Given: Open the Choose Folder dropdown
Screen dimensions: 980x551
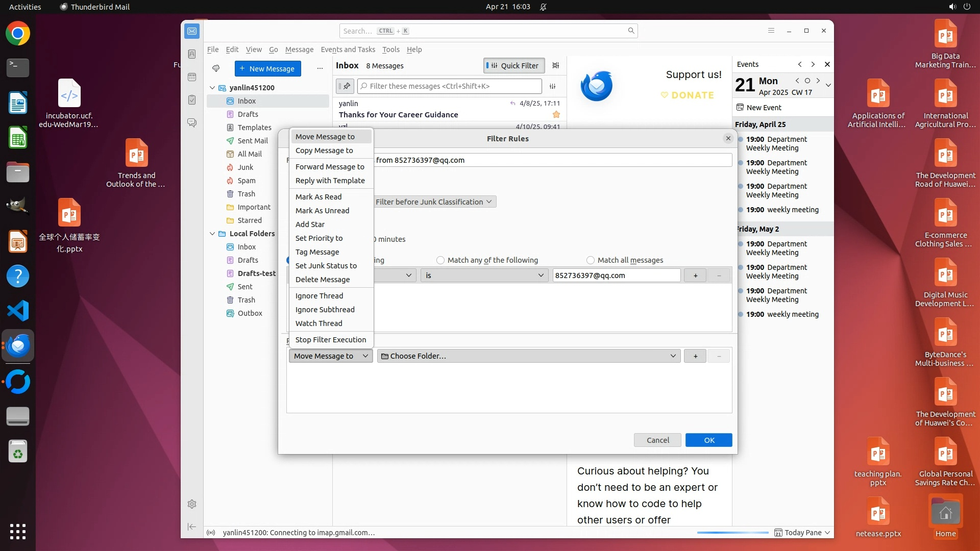Looking at the screenshot, I should point(528,356).
